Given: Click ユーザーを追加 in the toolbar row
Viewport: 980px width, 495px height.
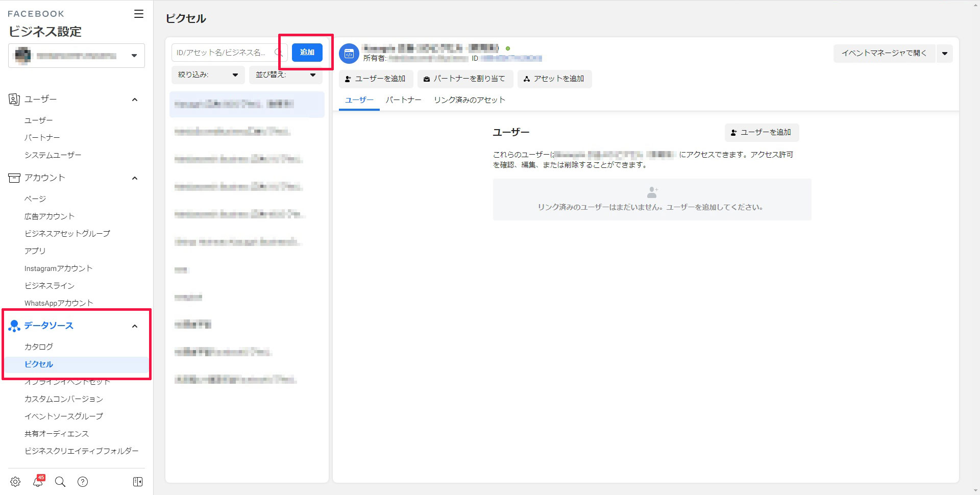Looking at the screenshot, I should pos(376,79).
